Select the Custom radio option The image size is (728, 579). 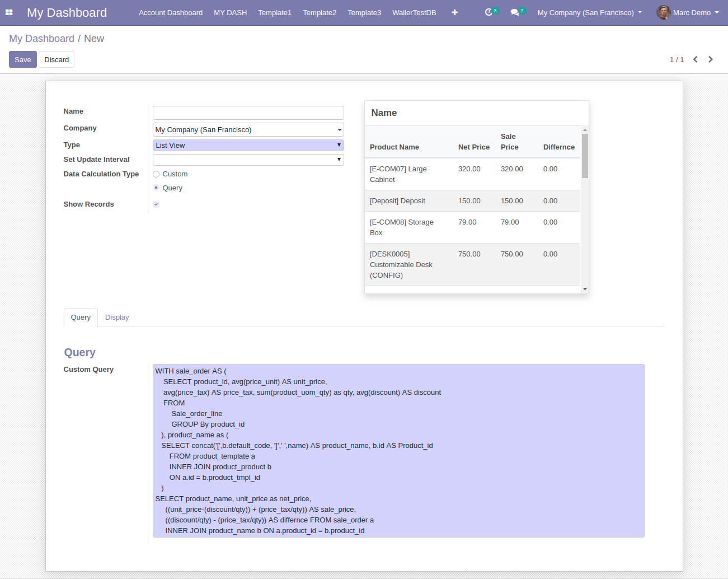click(156, 174)
